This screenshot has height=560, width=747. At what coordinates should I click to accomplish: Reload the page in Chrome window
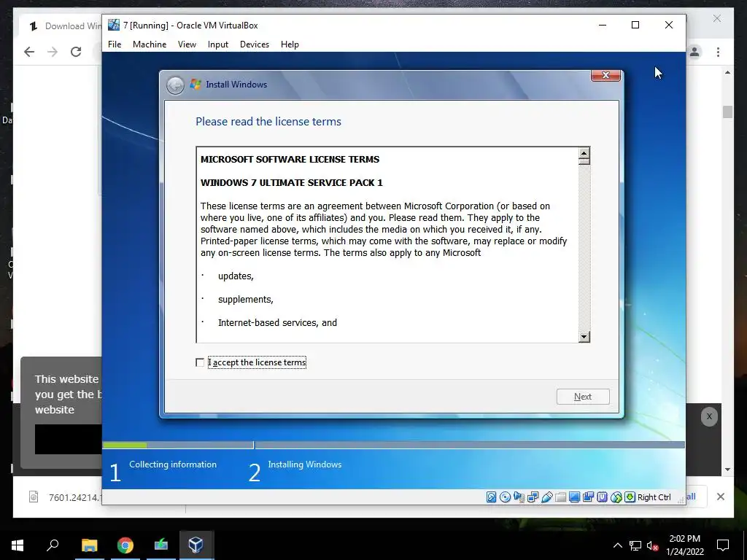click(x=76, y=52)
